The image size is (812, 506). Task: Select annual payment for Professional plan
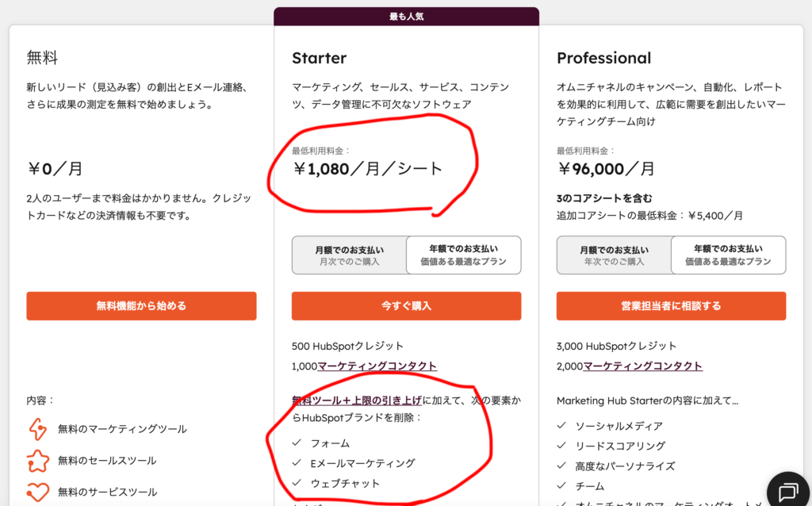click(x=728, y=255)
